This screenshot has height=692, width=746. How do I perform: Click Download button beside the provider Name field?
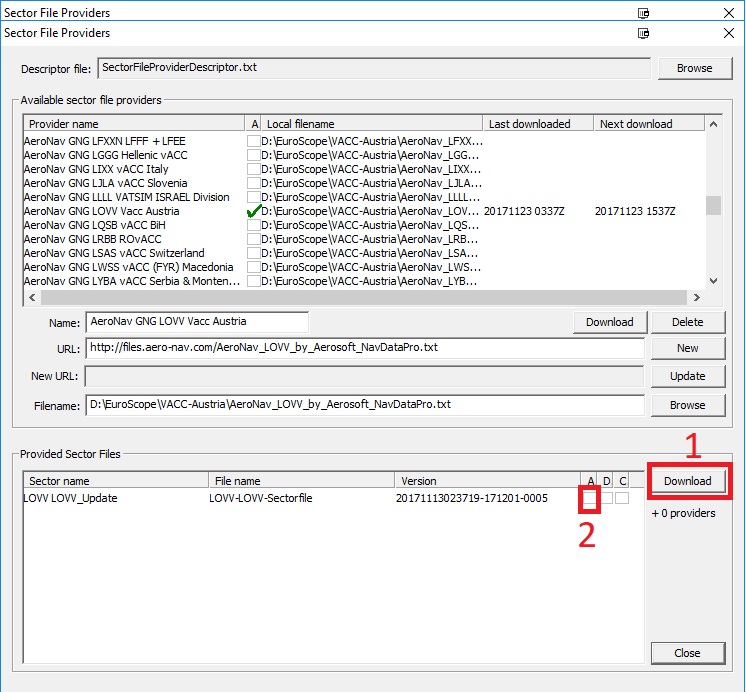pyautogui.click(x=609, y=322)
